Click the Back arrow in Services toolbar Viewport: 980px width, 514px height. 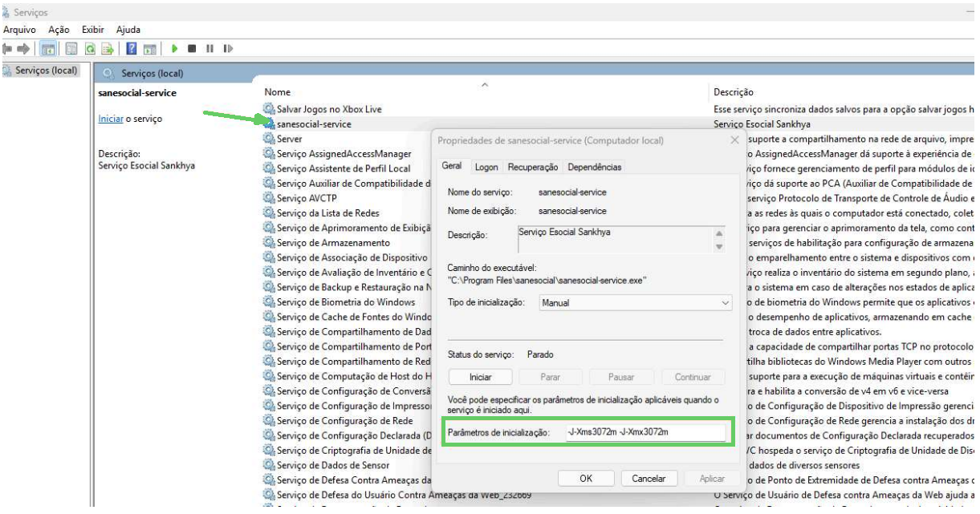(8, 49)
